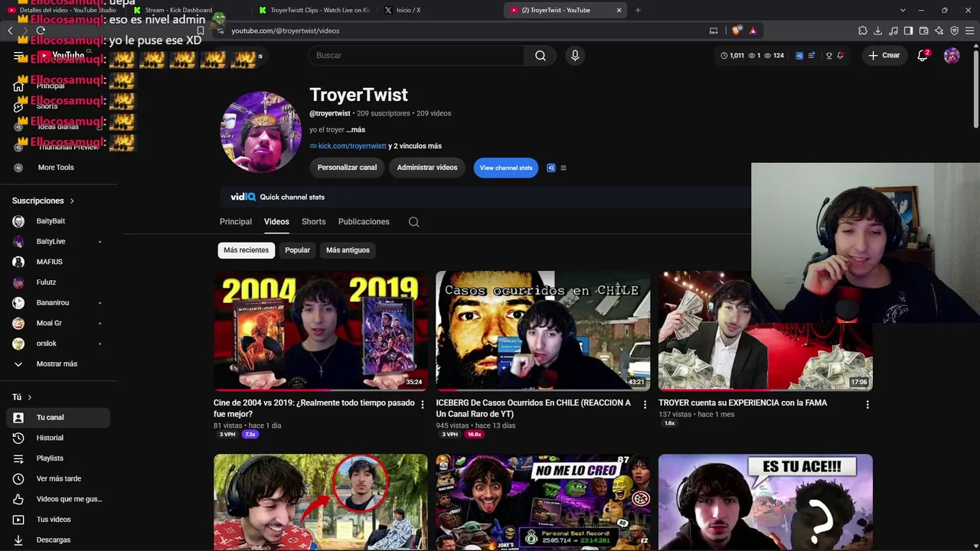Viewport: 980px width, 551px height.
Task: Select the Más antiguos filter chip
Action: 348,250
